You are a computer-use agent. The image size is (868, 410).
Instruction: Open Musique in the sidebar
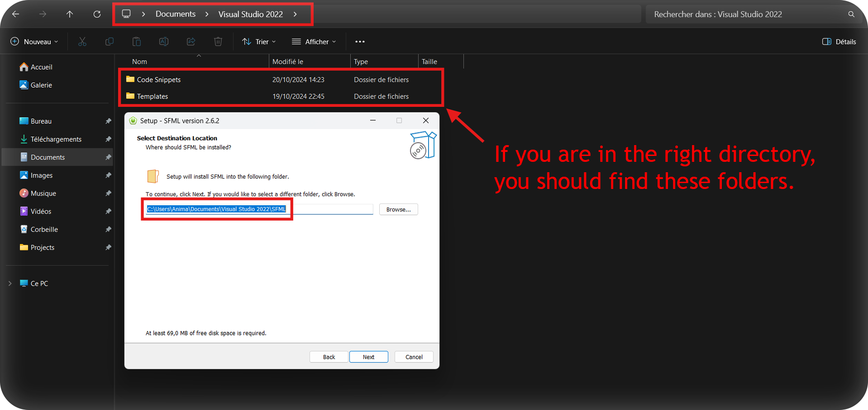coord(43,193)
